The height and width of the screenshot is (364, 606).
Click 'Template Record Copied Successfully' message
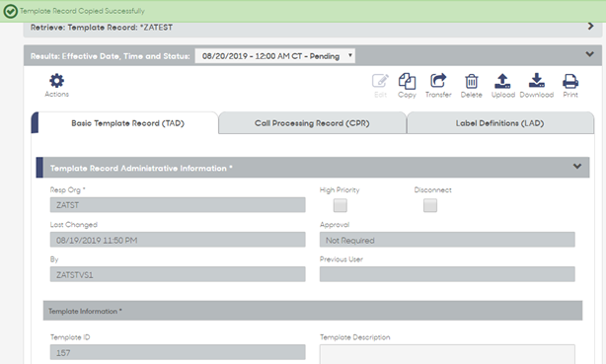pyautogui.click(x=82, y=11)
